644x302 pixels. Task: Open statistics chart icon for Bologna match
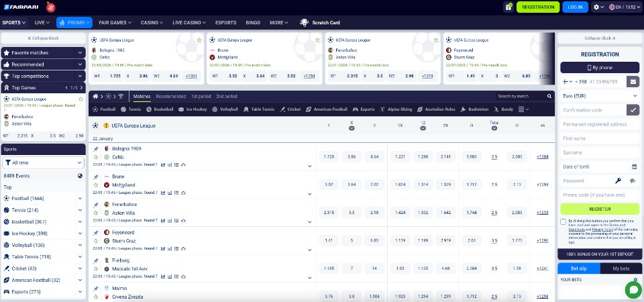[x=163, y=164]
